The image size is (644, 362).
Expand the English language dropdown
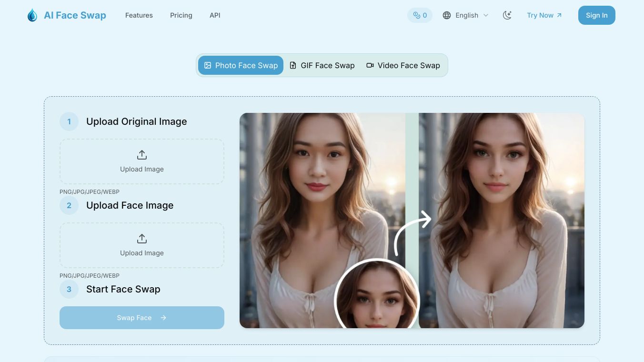pyautogui.click(x=465, y=15)
